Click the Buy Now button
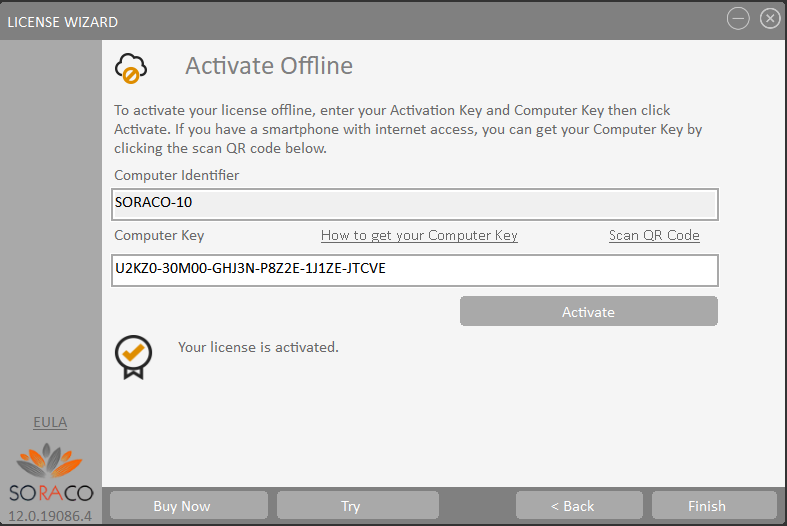This screenshot has width=787, height=526. (x=189, y=505)
